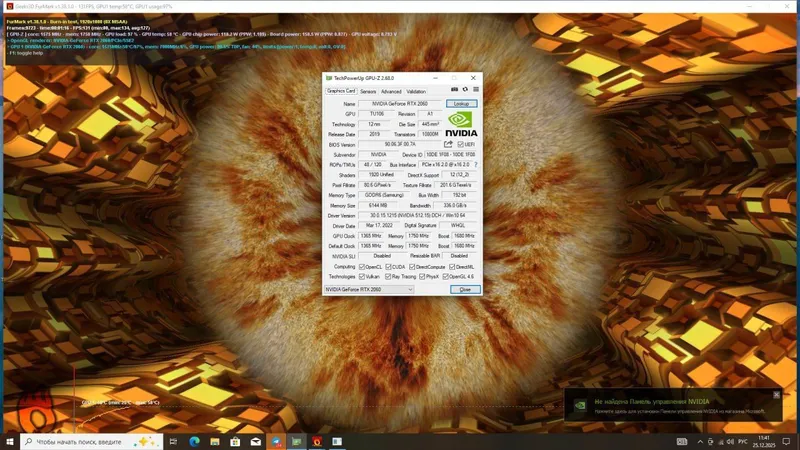Open the network tray icon
The height and width of the screenshot is (450, 800).
720,442
